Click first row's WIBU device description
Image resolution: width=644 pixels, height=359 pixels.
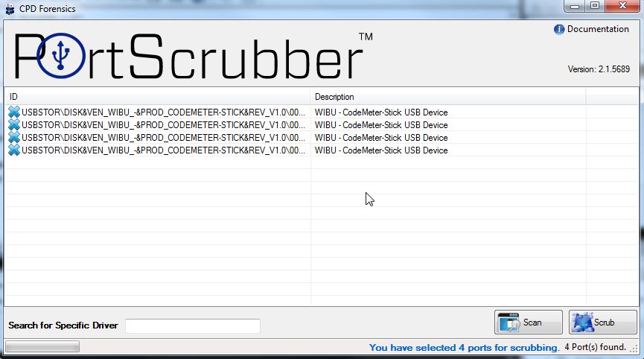click(x=381, y=112)
